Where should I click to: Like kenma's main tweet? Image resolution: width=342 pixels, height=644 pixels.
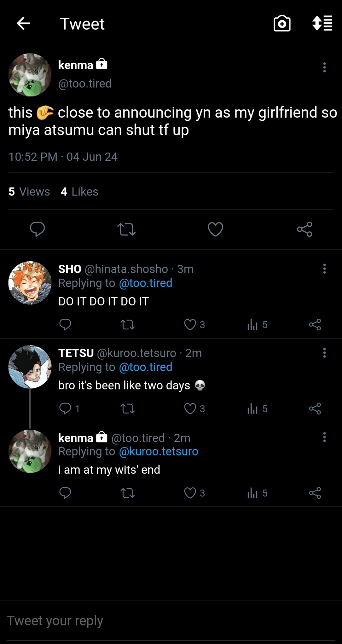[215, 229]
